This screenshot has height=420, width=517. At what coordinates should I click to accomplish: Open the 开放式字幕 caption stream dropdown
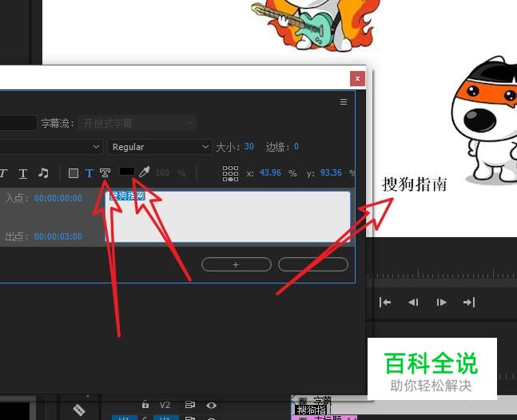click(x=137, y=123)
